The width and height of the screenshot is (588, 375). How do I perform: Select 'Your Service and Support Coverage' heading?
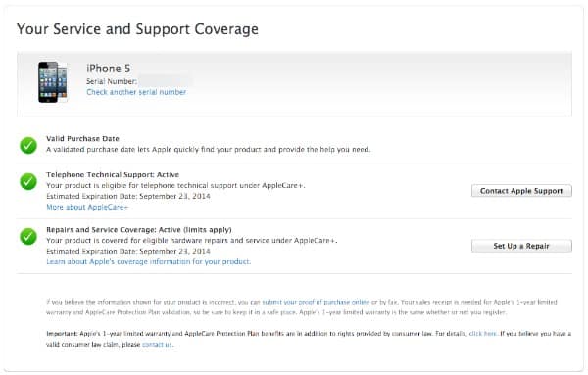(x=137, y=29)
